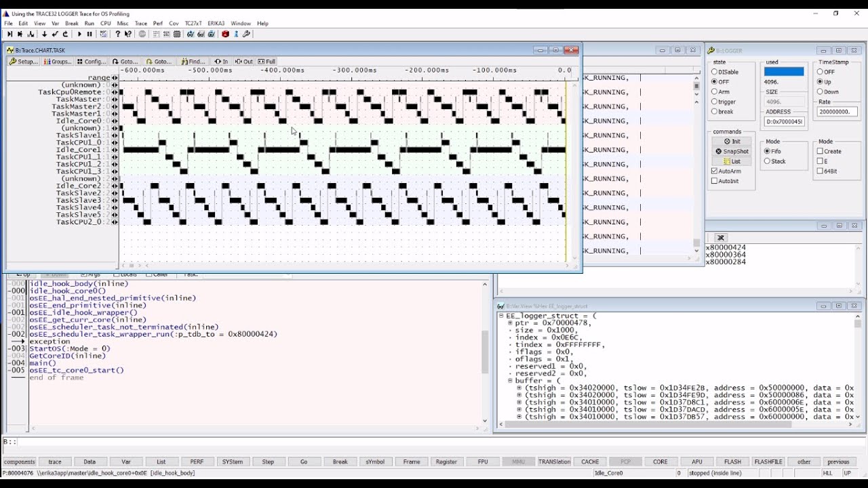This screenshot has width=868, height=488.
Task: Click Find in Trace chart toolbar
Action: coord(193,61)
